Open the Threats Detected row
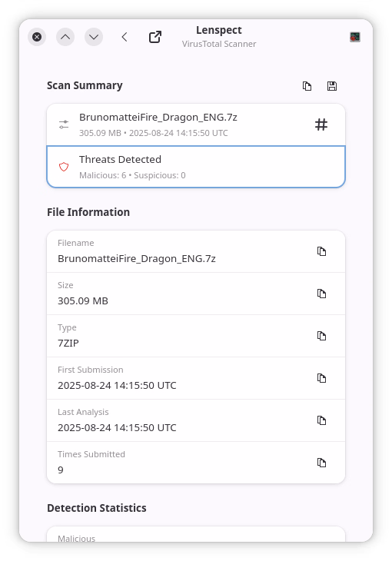The width and height of the screenshot is (392, 561). pyautogui.click(x=196, y=167)
